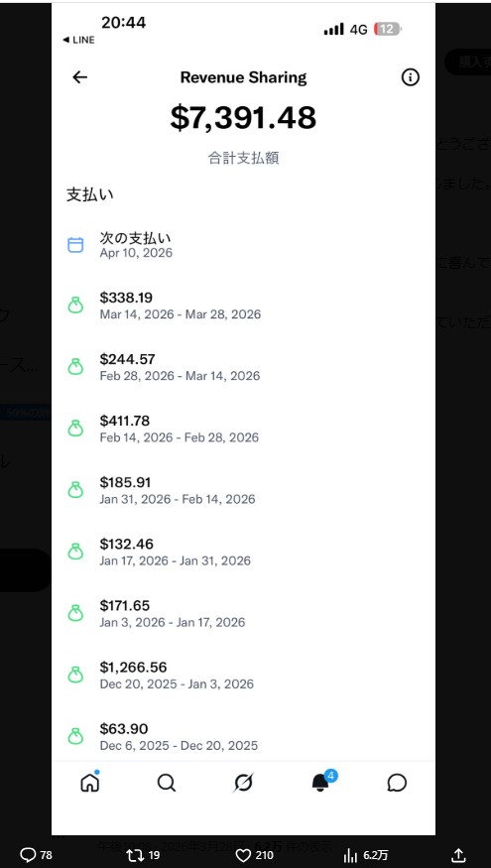Click the share upload icon
Viewport: 491px width, 868px height.
pos(458,855)
